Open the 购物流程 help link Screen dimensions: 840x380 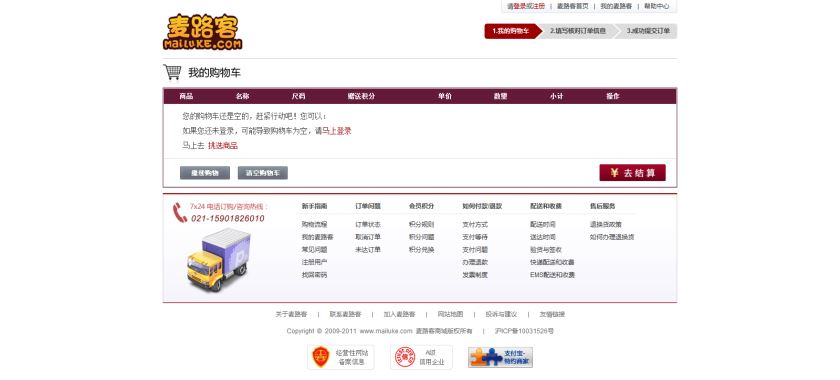(x=314, y=225)
